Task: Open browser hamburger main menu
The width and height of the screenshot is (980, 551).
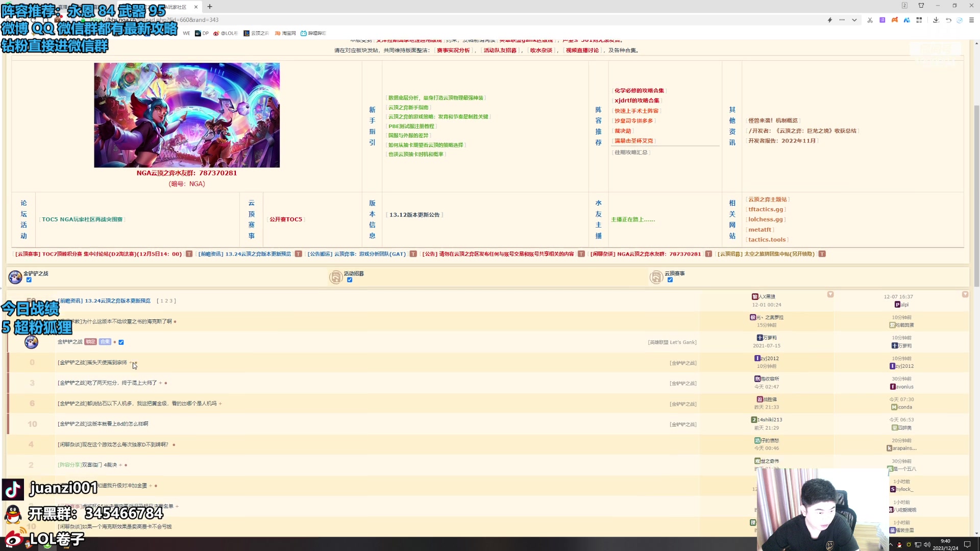Action: (971, 20)
